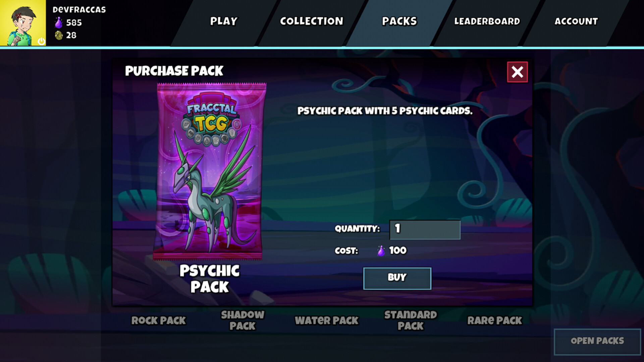Focus the Quantity input field
This screenshot has height=362, width=644.
[x=425, y=230]
